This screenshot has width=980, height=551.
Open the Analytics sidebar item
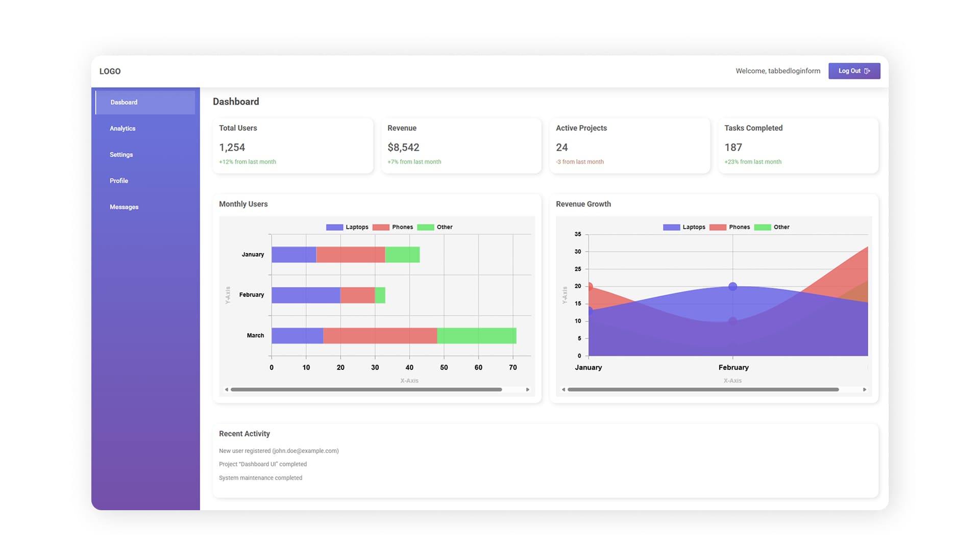122,129
